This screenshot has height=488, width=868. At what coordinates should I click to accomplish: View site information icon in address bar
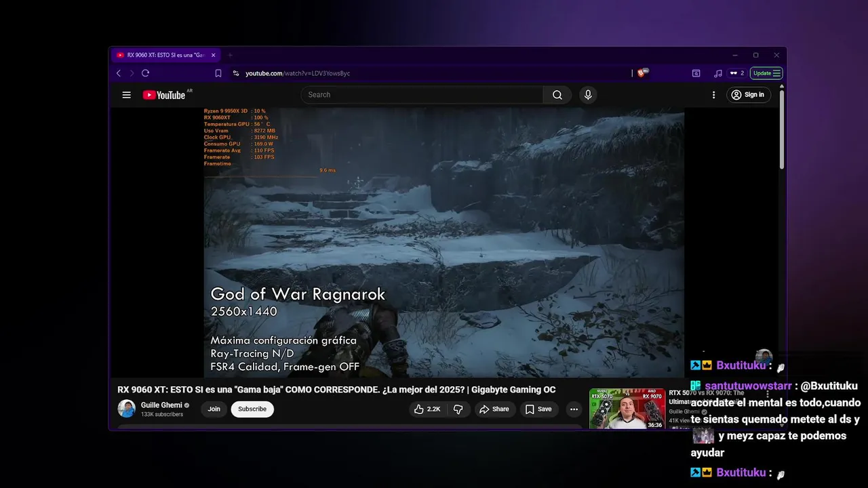pyautogui.click(x=236, y=73)
